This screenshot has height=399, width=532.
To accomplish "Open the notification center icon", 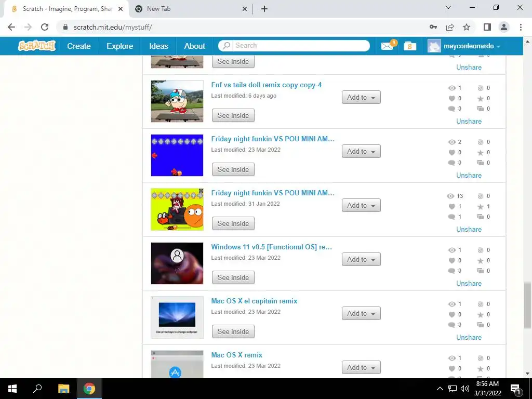I will (x=515, y=389).
